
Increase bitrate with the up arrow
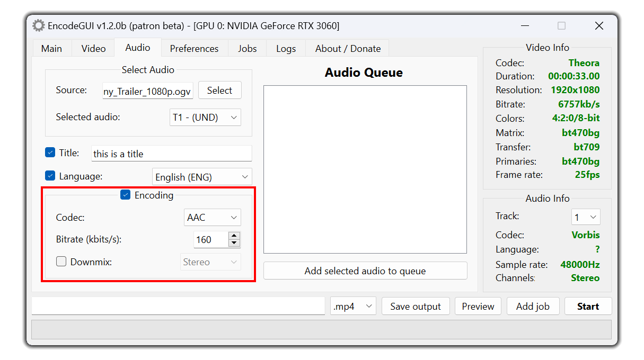pyautogui.click(x=234, y=236)
